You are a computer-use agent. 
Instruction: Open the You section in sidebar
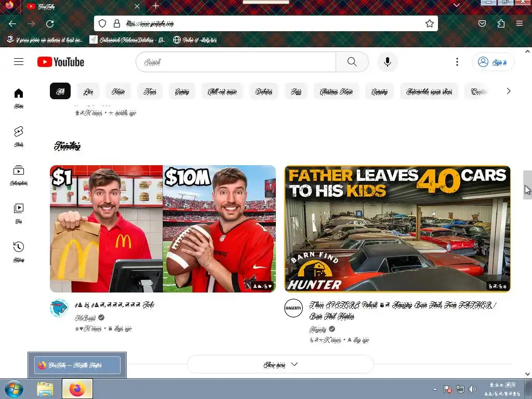pyautogui.click(x=19, y=214)
